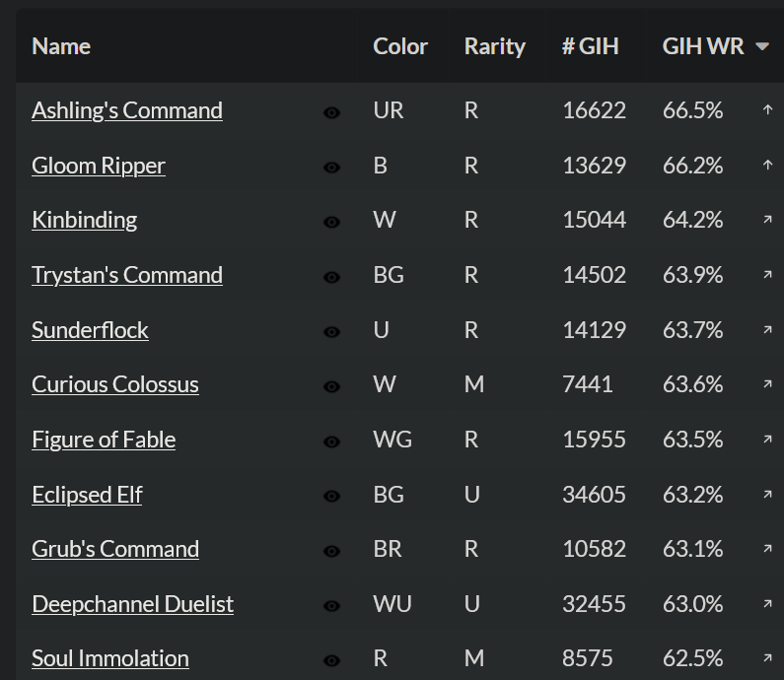The height and width of the screenshot is (680, 784).
Task: Sort the table by Rarity header
Action: coord(494,46)
